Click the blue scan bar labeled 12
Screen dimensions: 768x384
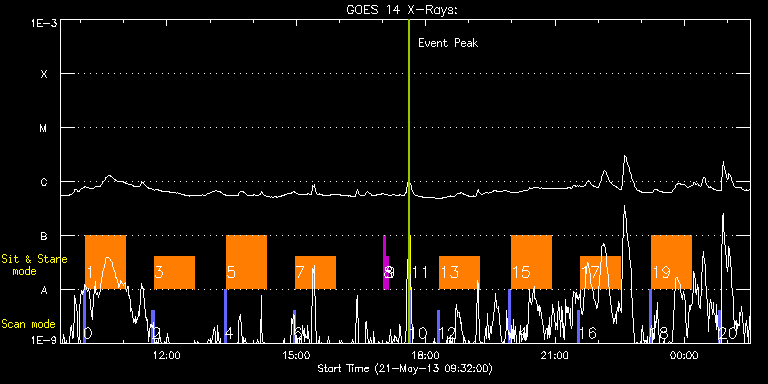(x=438, y=326)
